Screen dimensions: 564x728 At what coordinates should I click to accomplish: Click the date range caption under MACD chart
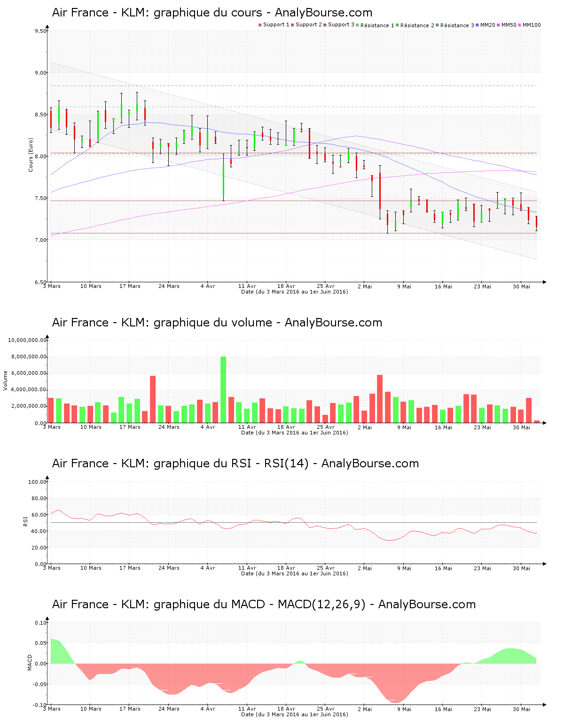[295, 714]
